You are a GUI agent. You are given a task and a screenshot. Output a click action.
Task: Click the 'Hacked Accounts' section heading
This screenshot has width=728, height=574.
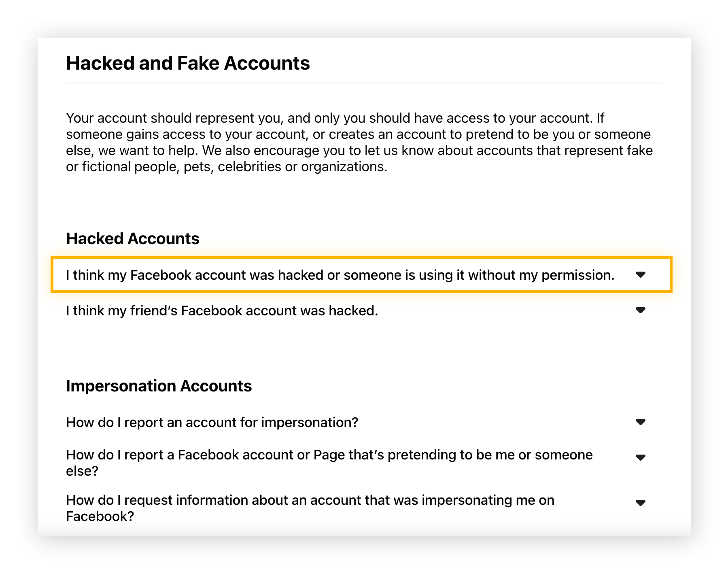pos(132,238)
